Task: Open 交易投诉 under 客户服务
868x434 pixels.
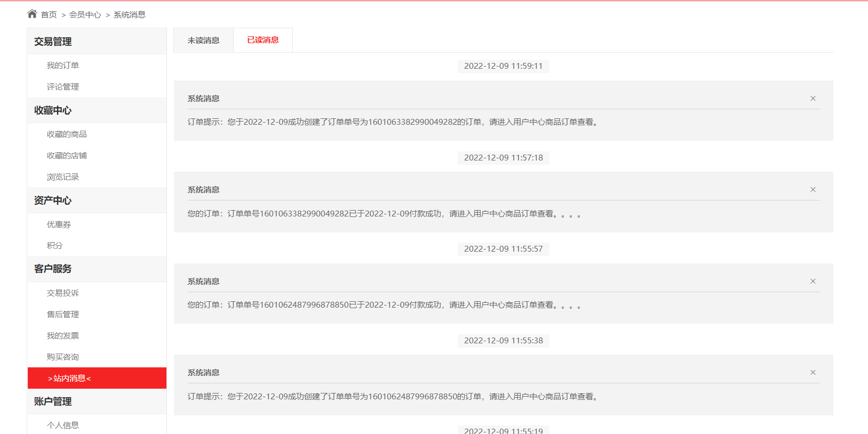Action: (x=62, y=293)
